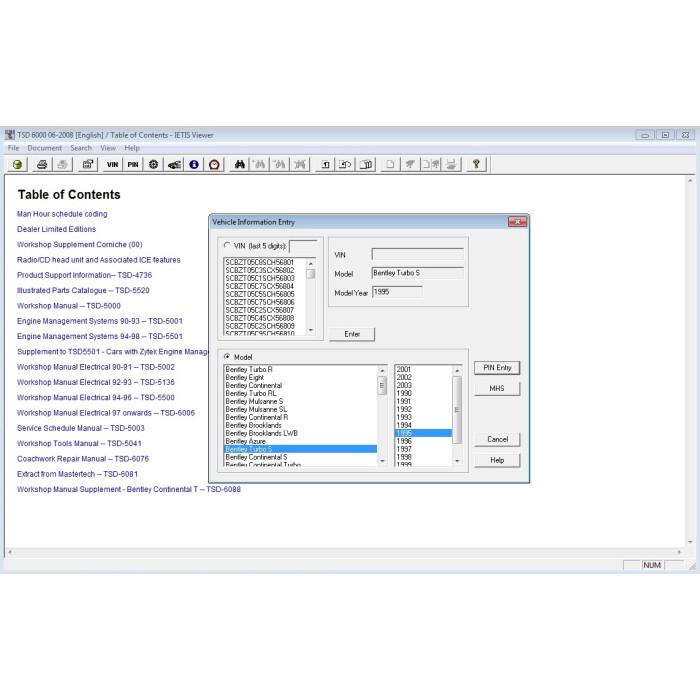Image resolution: width=700 pixels, height=700 pixels.
Task: Click the year list scroll up arrow
Action: (x=457, y=371)
